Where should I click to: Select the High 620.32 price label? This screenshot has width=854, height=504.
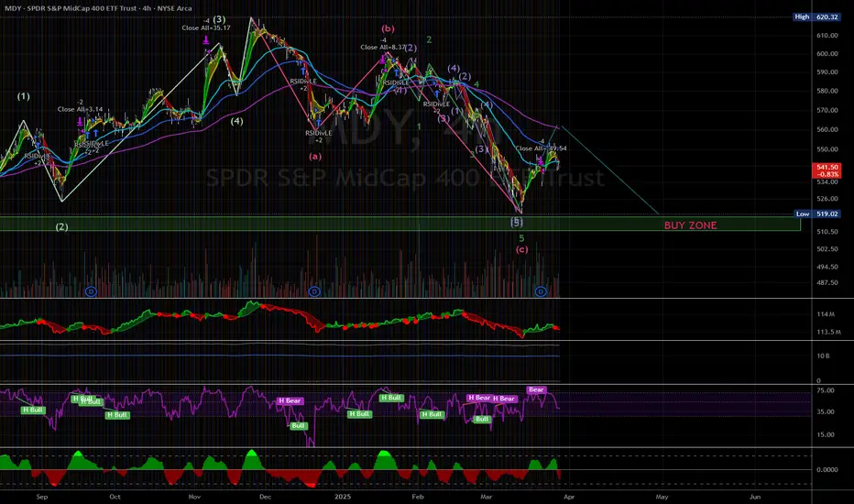tap(816, 16)
